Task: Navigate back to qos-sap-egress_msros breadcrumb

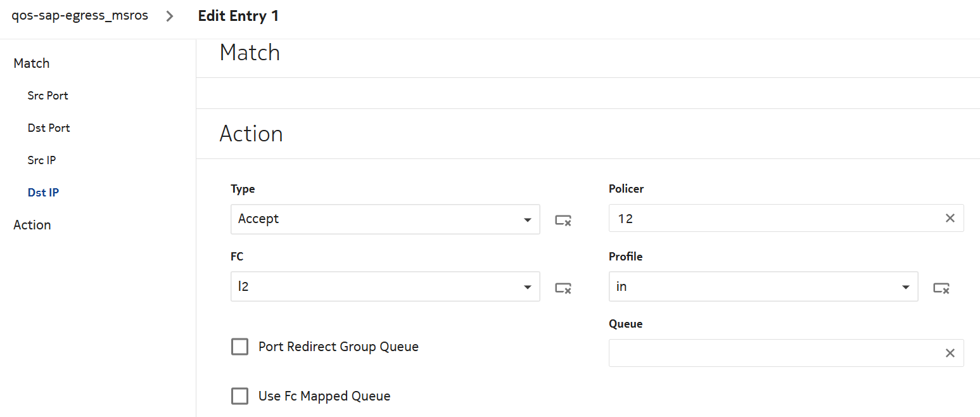Action: coord(80,16)
